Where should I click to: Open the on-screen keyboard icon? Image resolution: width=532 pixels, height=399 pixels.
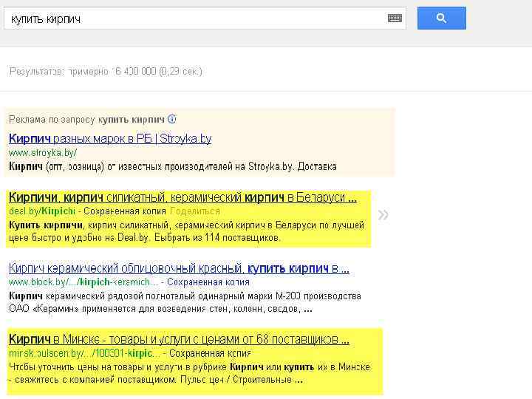click(x=395, y=18)
